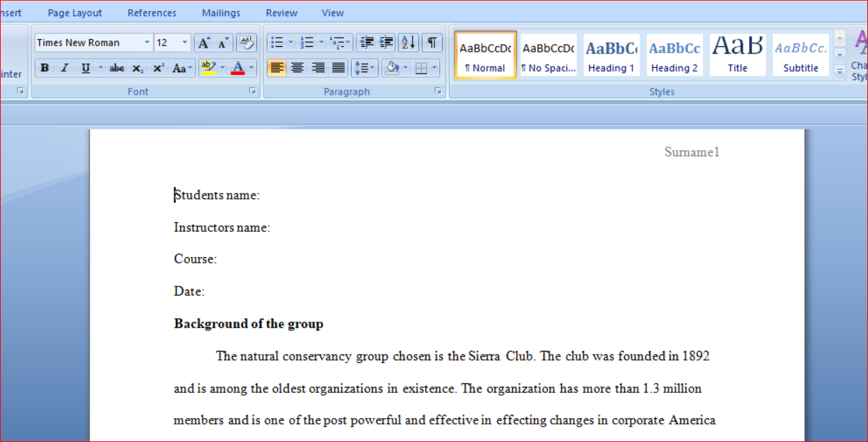Toggle Italic formatting

64,68
